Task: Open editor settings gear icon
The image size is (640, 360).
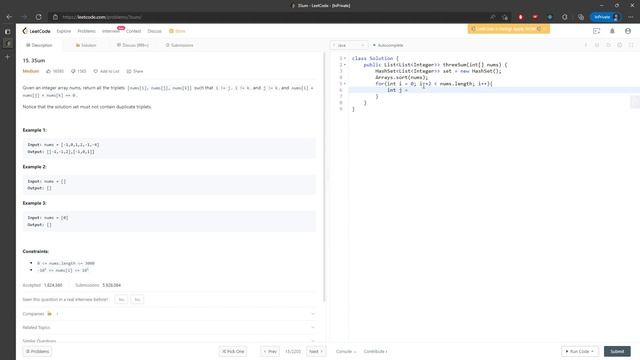Action: coord(620,45)
